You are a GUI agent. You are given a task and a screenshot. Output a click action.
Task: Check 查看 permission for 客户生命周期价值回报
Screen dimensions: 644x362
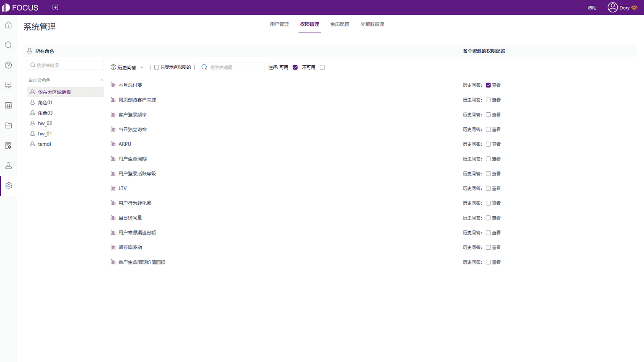tap(488, 262)
